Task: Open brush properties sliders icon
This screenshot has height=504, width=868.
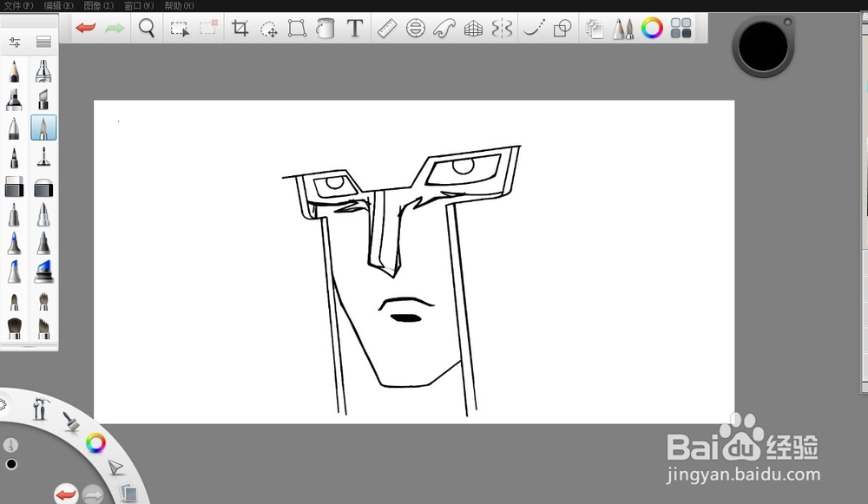Action: click(x=15, y=42)
